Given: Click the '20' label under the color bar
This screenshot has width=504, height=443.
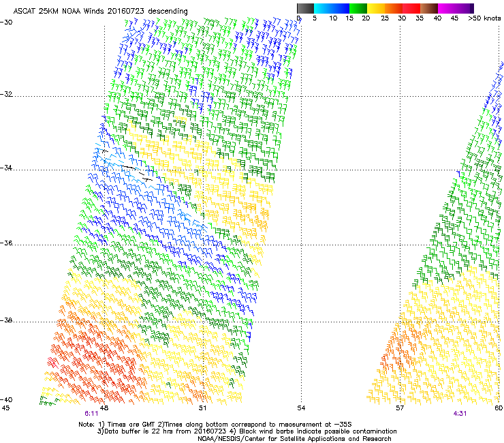Looking at the screenshot, I should click(x=366, y=18).
